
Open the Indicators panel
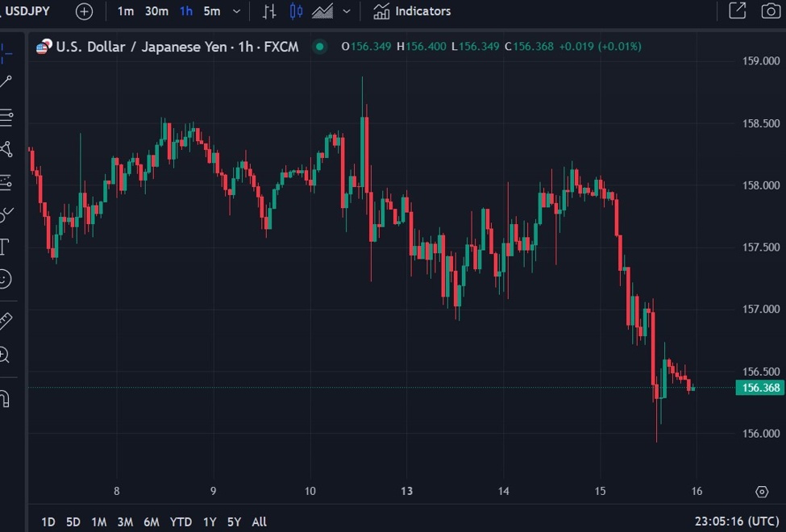(x=412, y=11)
